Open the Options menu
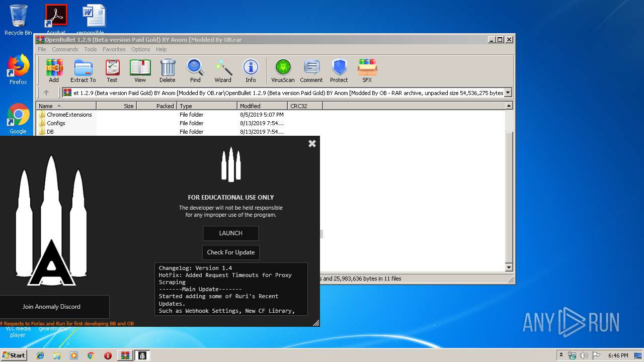Viewport: 644px width, 362px height. click(141, 49)
